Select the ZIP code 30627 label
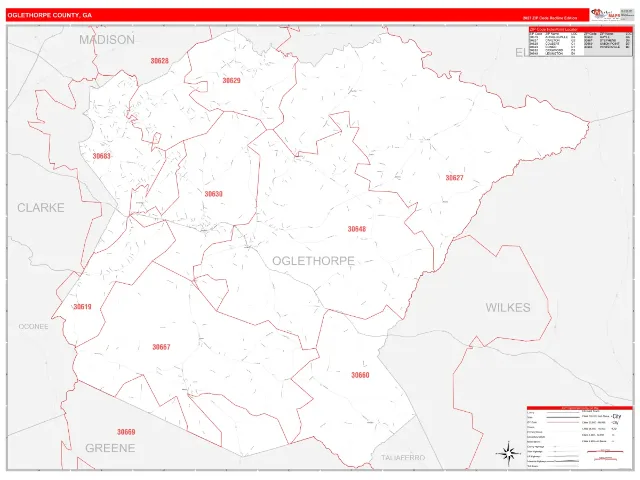640x480 pixels. [454, 178]
